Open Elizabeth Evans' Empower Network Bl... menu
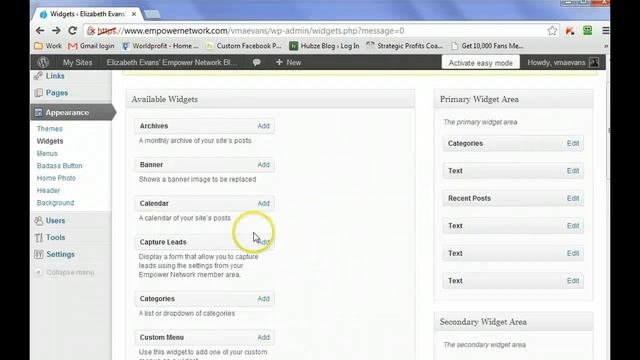640x360 pixels. pyautogui.click(x=172, y=62)
